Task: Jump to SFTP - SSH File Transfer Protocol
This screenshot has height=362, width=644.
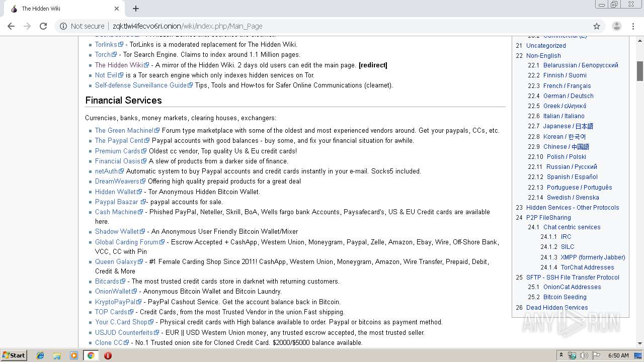Action: click(573, 277)
